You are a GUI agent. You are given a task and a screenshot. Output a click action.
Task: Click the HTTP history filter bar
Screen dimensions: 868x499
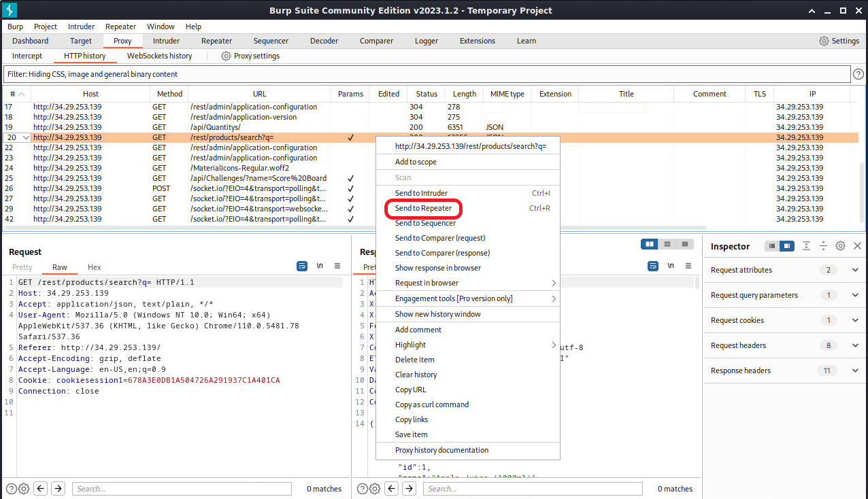(x=427, y=74)
